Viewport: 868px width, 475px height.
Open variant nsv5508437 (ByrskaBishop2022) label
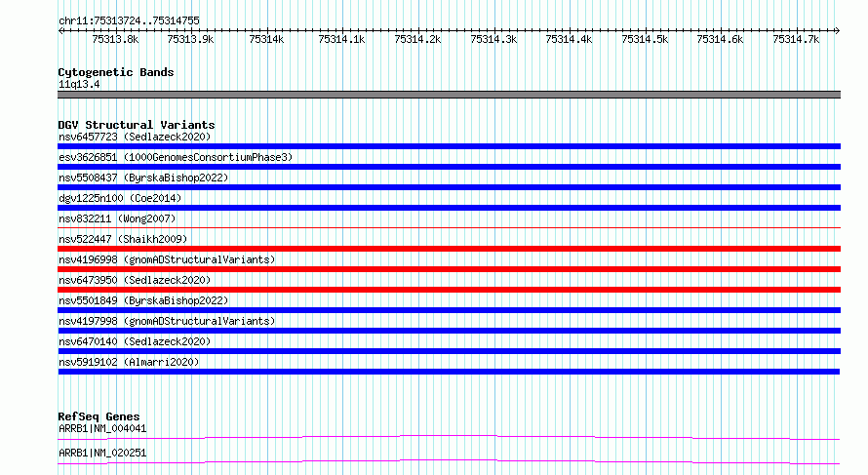143,178
